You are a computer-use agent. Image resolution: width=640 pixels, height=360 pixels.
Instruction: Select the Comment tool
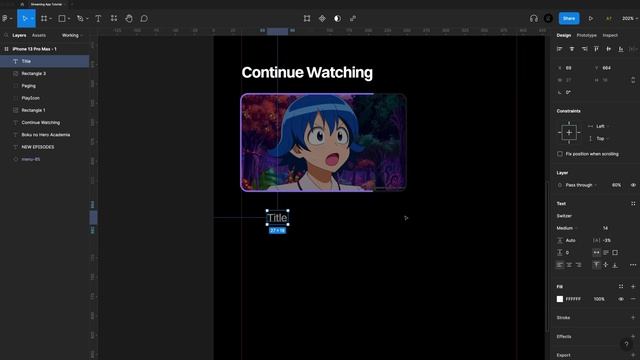[144, 18]
